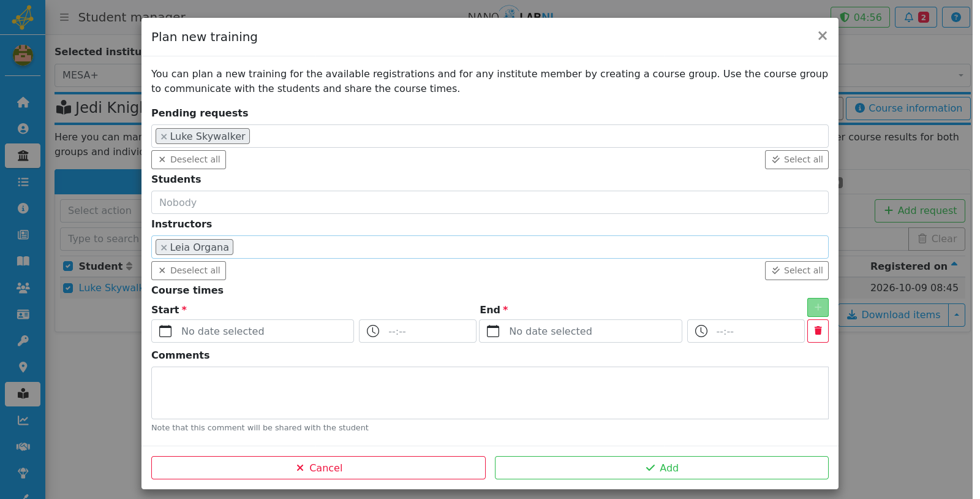The height and width of the screenshot is (499, 980).
Task: Open the help question mark button
Action: [956, 17]
